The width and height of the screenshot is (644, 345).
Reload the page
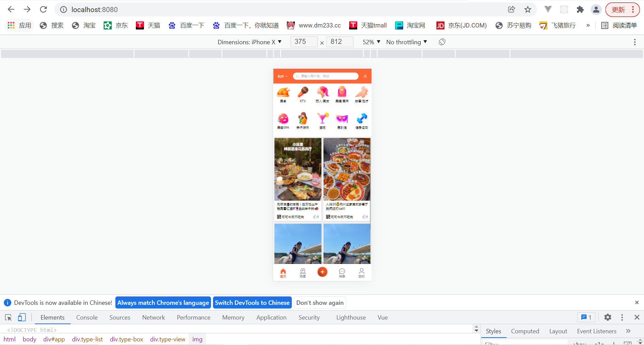tap(43, 9)
